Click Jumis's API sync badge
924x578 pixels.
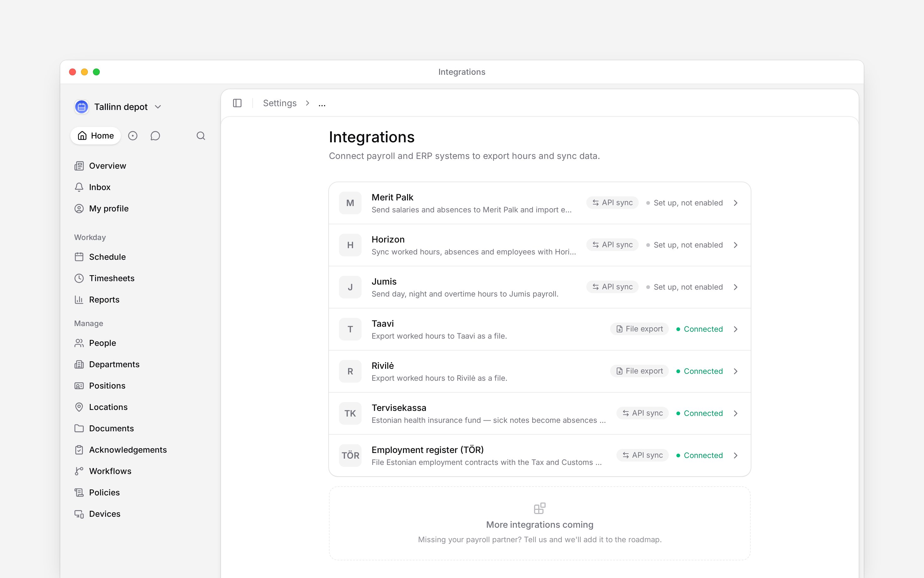point(612,287)
